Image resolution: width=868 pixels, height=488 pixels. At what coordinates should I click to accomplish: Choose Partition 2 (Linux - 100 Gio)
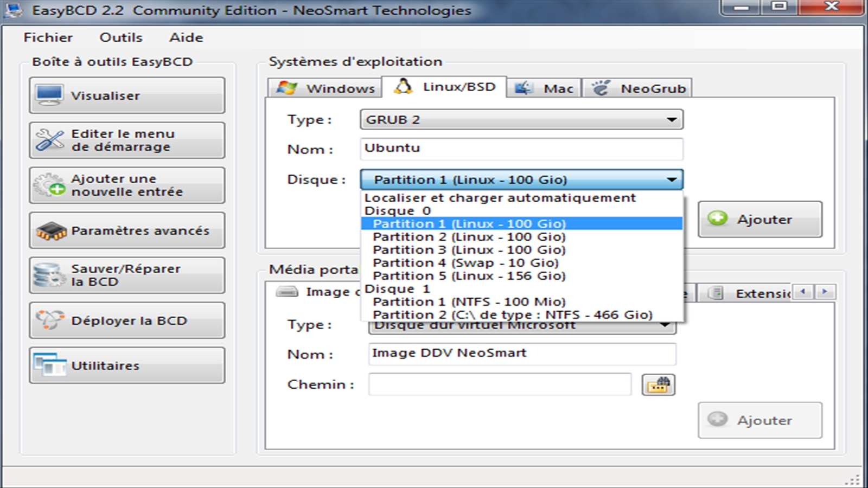(521, 236)
